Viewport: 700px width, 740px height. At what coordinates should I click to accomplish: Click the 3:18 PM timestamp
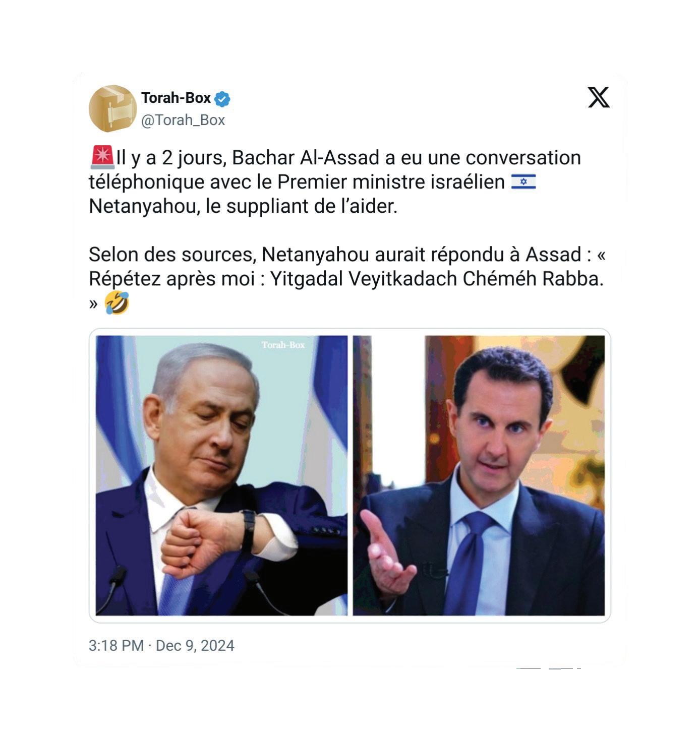[116, 646]
